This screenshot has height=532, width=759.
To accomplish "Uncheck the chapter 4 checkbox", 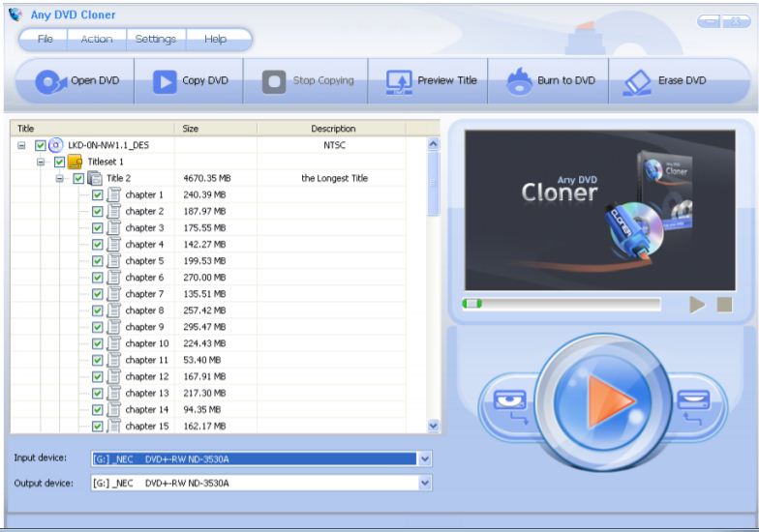I will tap(97, 244).
